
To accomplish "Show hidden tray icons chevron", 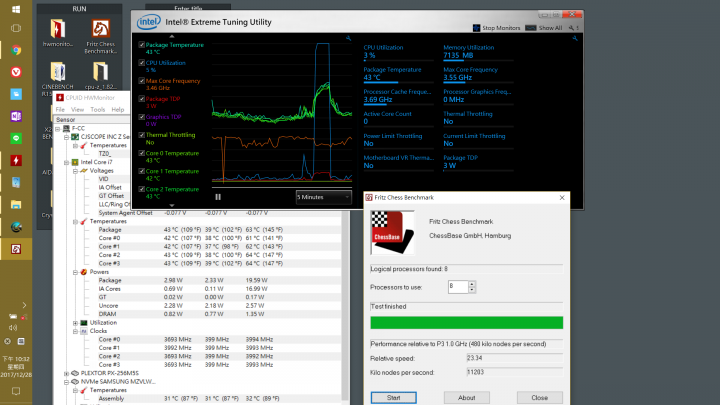I will coord(24,305).
